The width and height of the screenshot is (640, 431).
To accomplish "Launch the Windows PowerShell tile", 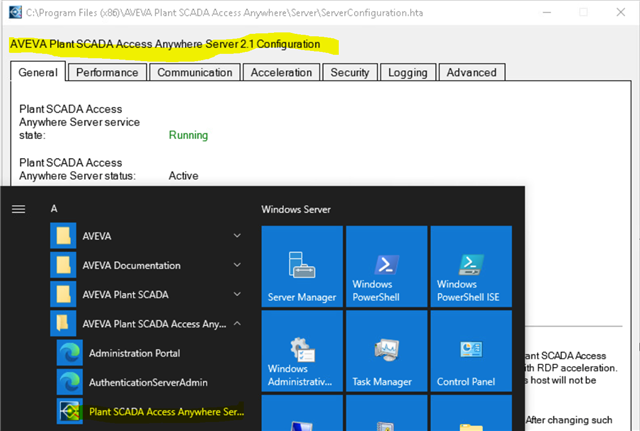I will (x=387, y=266).
